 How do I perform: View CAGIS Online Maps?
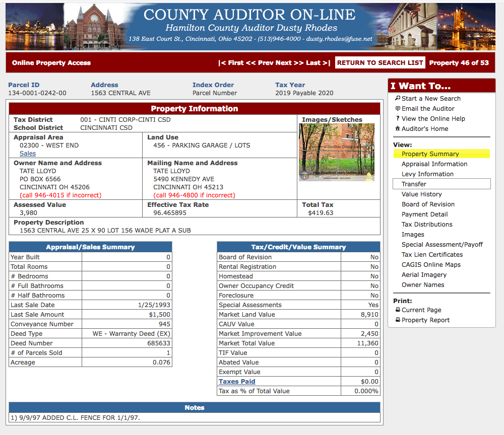[x=431, y=264]
